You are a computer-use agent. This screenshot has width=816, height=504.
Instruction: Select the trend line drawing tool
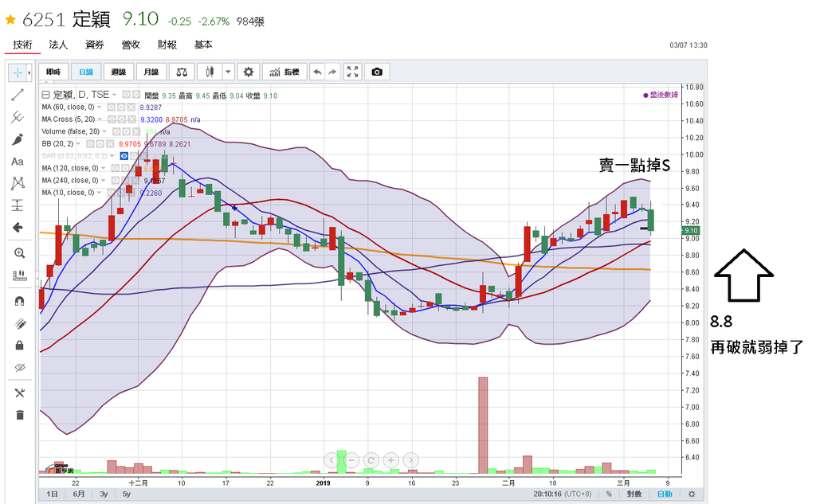18,95
